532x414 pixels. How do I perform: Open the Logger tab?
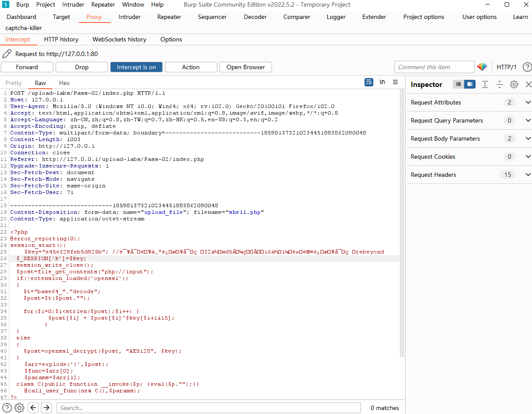coord(336,17)
